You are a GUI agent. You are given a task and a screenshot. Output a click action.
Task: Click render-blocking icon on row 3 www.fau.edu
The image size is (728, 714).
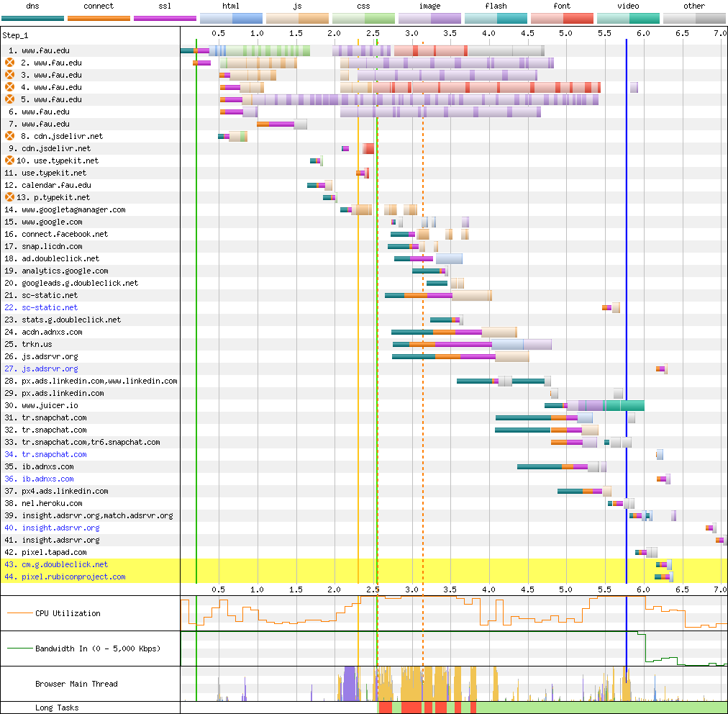tap(10, 75)
